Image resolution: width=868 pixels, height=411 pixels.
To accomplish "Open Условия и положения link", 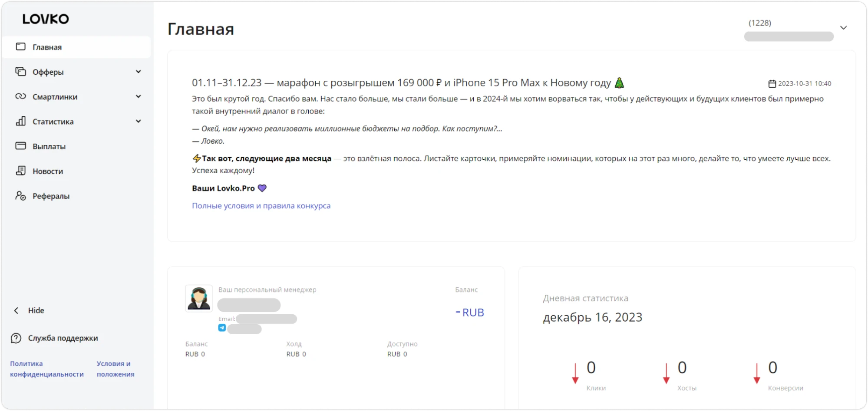I will pos(116,369).
